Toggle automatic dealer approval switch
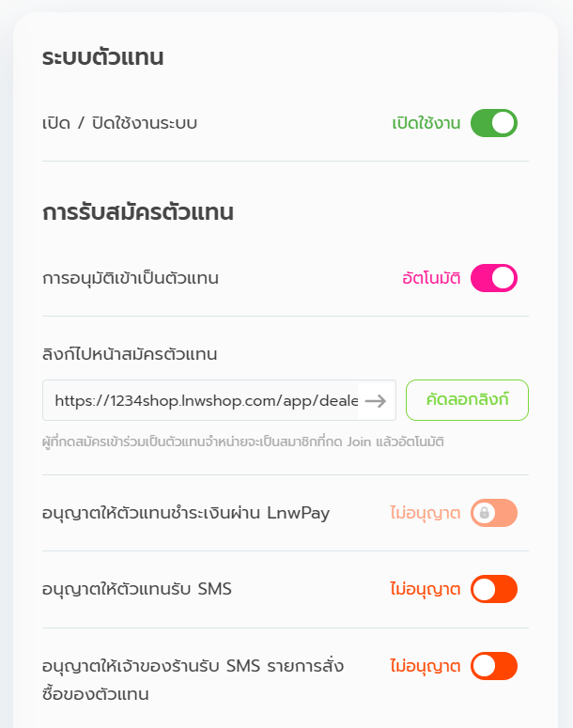Image resolution: width=573 pixels, height=728 pixels. click(493, 278)
